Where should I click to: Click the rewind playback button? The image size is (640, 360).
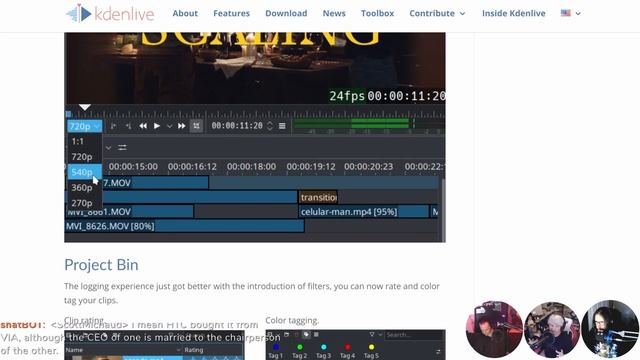point(143,126)
